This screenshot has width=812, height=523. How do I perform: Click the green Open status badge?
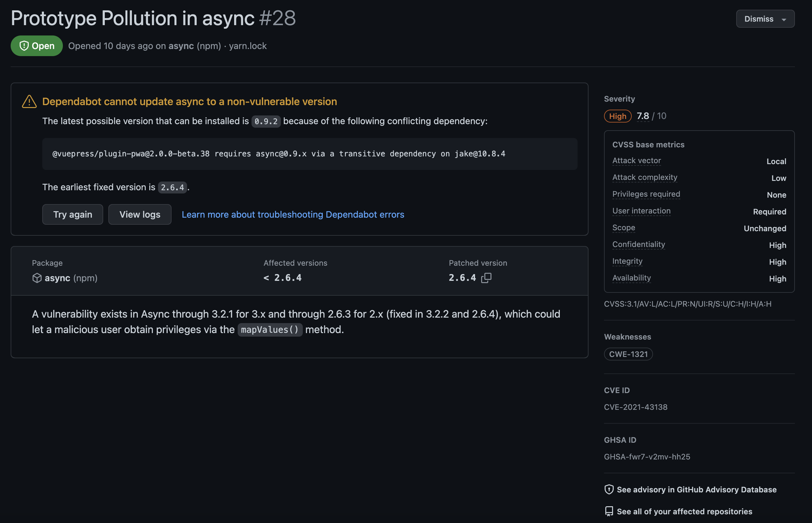(37, 46)
